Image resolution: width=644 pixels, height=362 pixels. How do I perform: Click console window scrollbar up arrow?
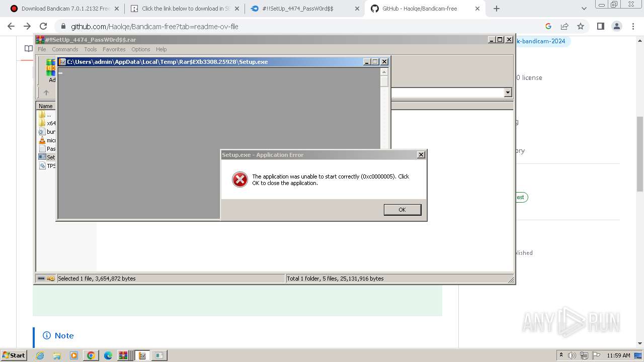(x=384, y=72)
